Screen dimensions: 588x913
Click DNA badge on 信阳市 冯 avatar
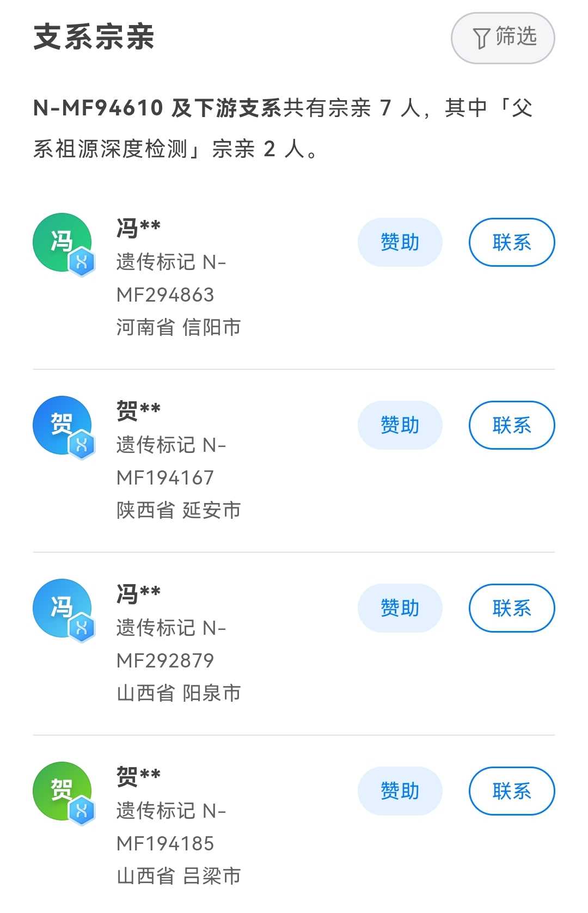[x=82, y=263]
